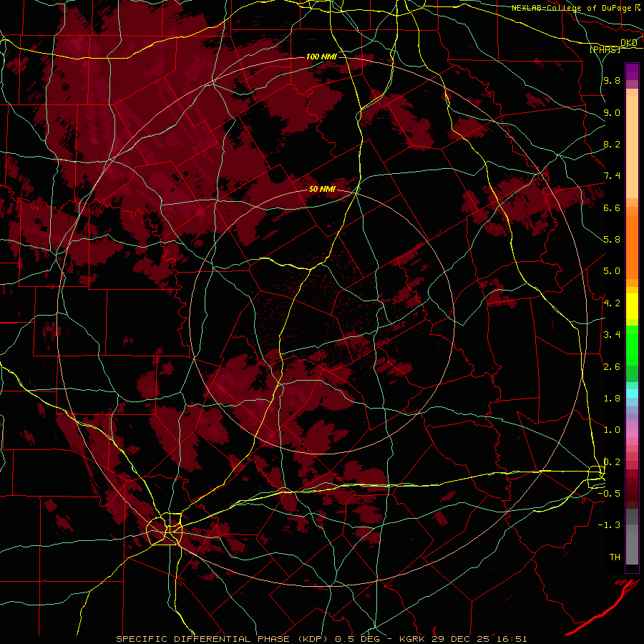Viewport: 644px width, 644px height.
Task: Click the 50 NMI range ring label
Action: [x=322, y=189]
